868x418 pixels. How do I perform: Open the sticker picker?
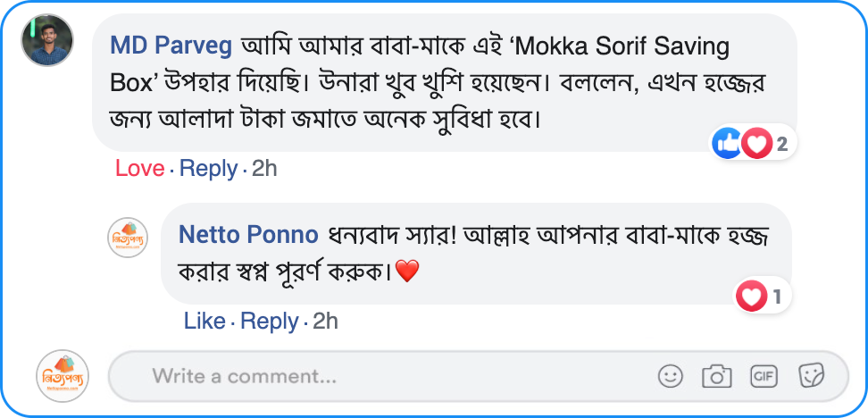(x=811, y=376)
